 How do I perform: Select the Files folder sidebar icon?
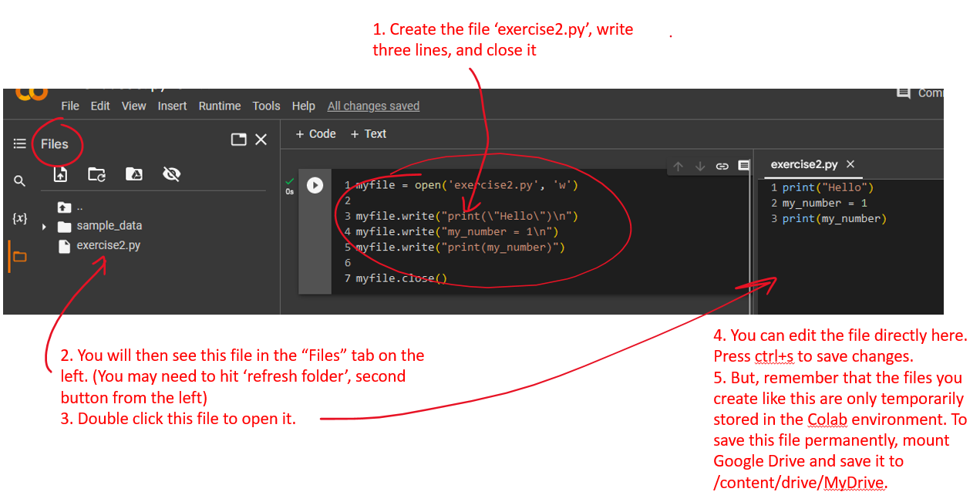[19, 257]
